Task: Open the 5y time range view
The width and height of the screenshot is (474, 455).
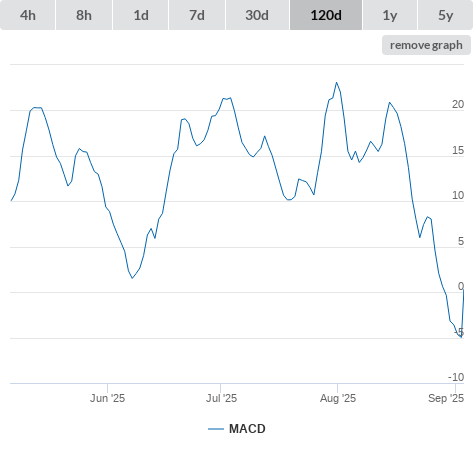Action: [445, 15]
